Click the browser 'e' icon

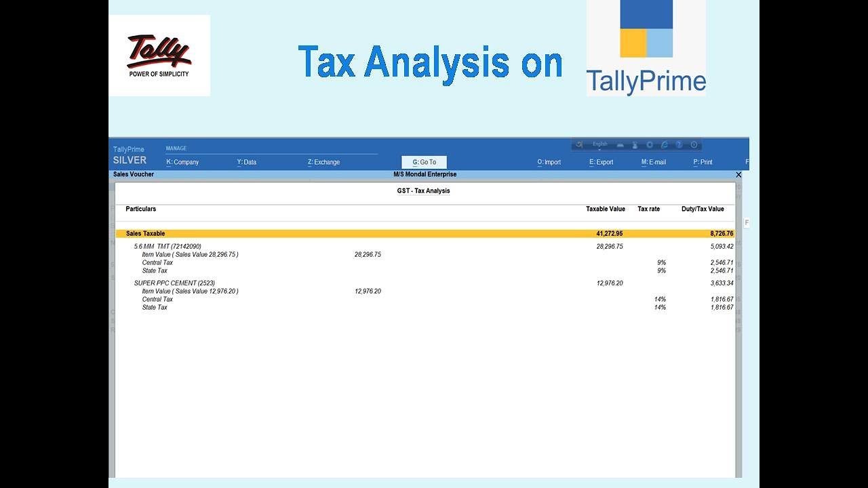pos(665,144)
